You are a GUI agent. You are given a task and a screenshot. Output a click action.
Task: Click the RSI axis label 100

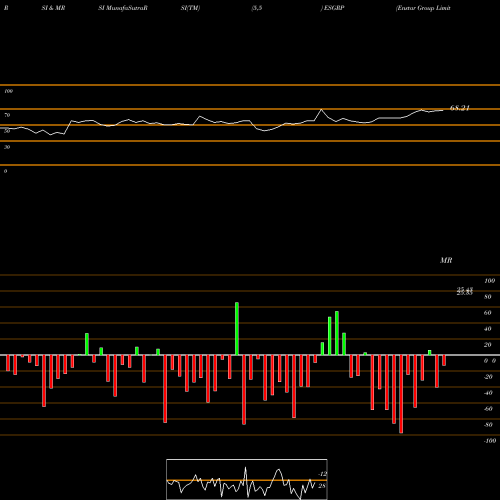(9, 91)
